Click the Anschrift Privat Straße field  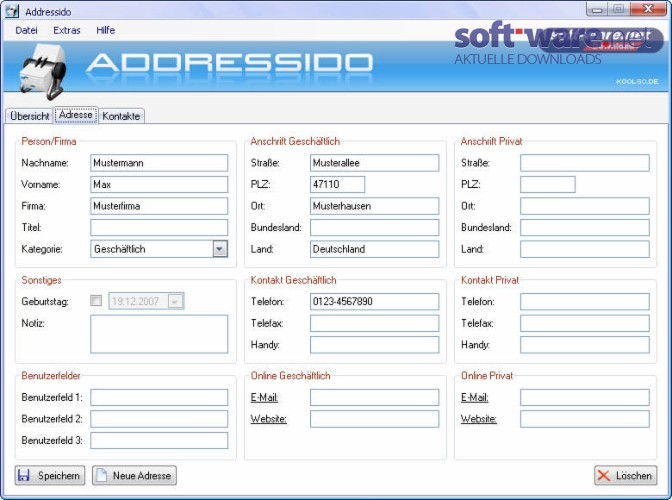pos(585,163)
